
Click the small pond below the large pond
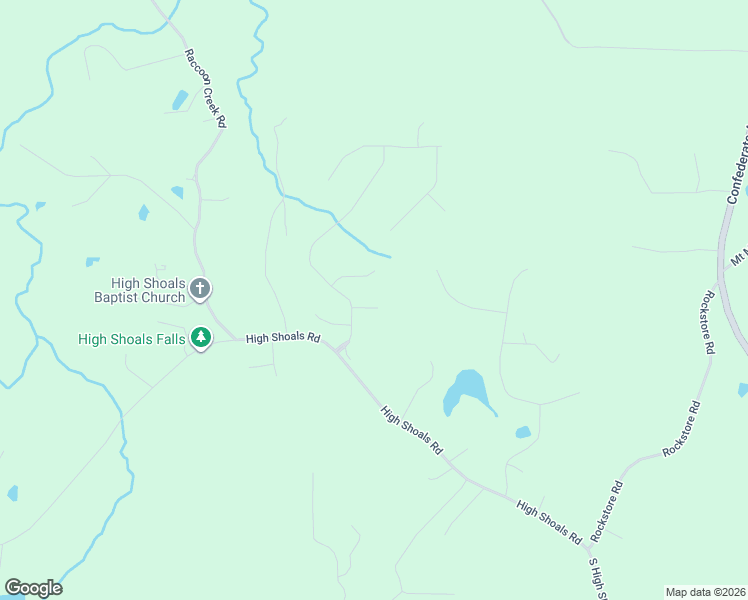[x=523, y=432]
